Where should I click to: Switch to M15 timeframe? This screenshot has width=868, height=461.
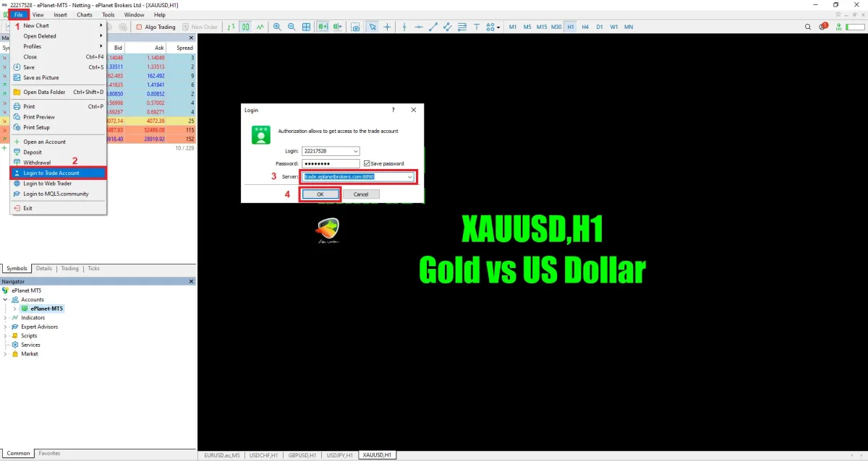pos(542,27)
